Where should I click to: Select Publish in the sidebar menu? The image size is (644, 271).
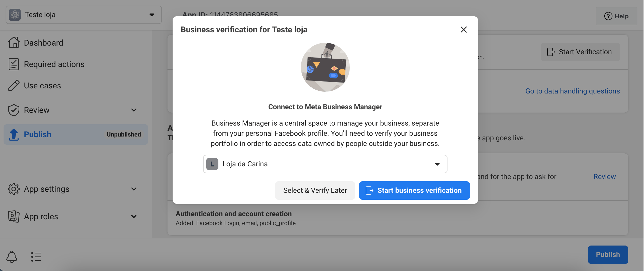38,134
